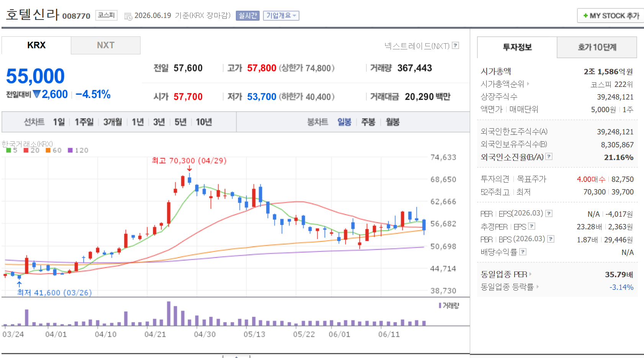Open the 목표주가 link
Screen dimensions: 644x358
point(532,179)
